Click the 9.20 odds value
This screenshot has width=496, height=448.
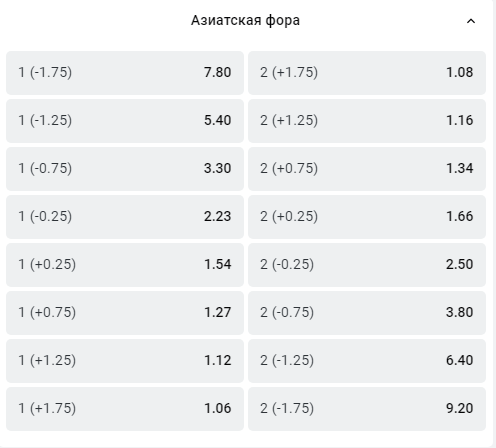click(x=460, y=408)
